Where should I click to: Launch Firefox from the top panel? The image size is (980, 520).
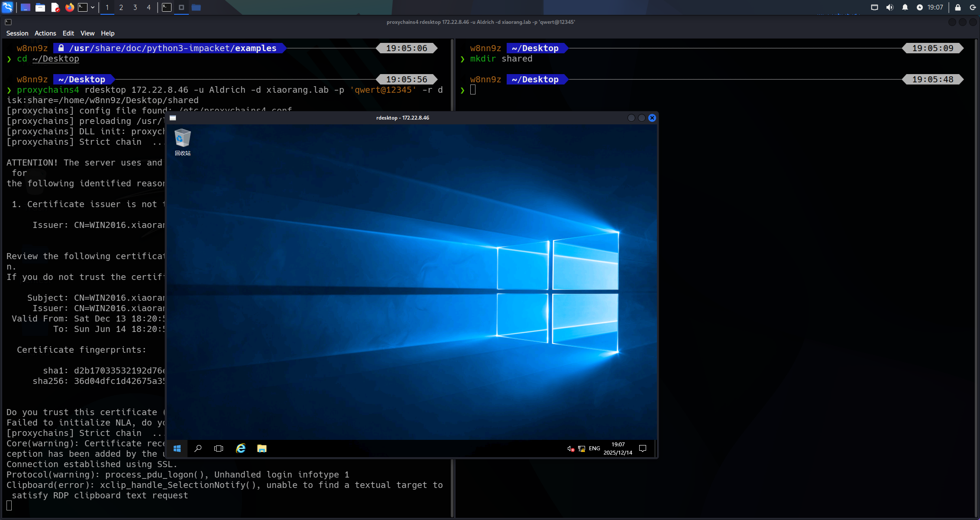[69, 7]
